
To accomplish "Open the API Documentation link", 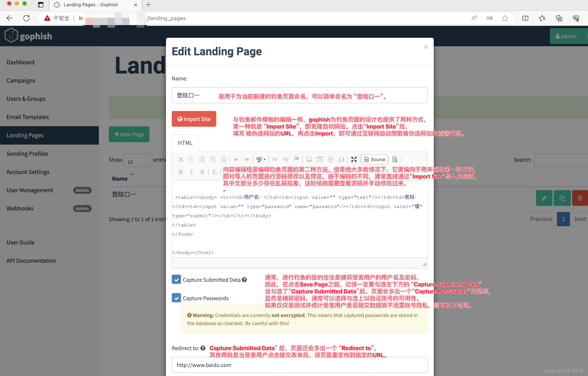I will pyautogui.click(x=31, y=261).
